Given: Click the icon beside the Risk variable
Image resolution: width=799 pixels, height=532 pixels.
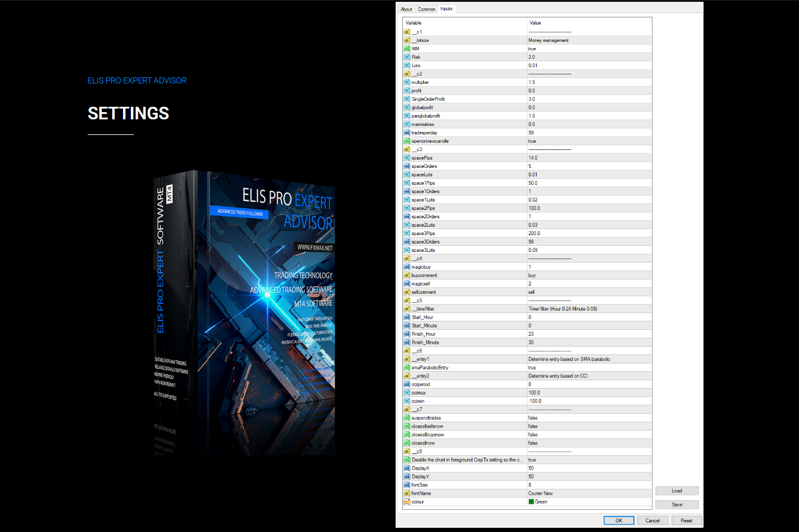Looking at the screenshot, I should pos(406,57).
